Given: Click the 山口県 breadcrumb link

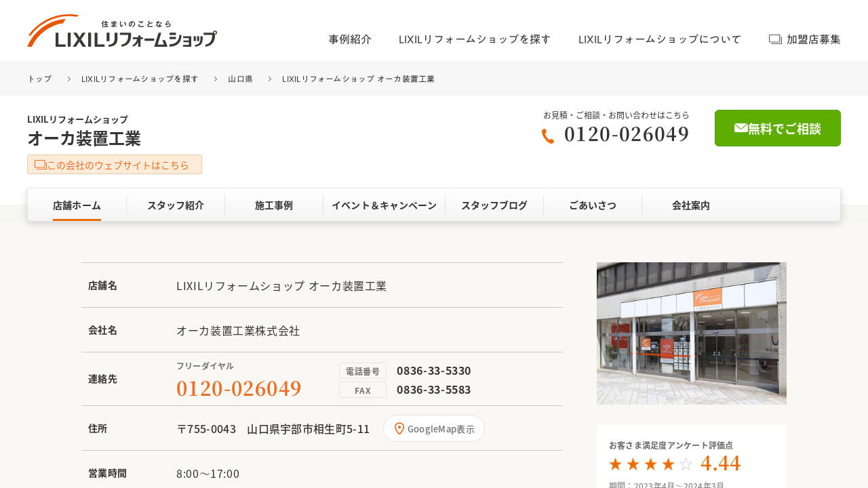Looking at the screenshot, I should tap(240, 79).
